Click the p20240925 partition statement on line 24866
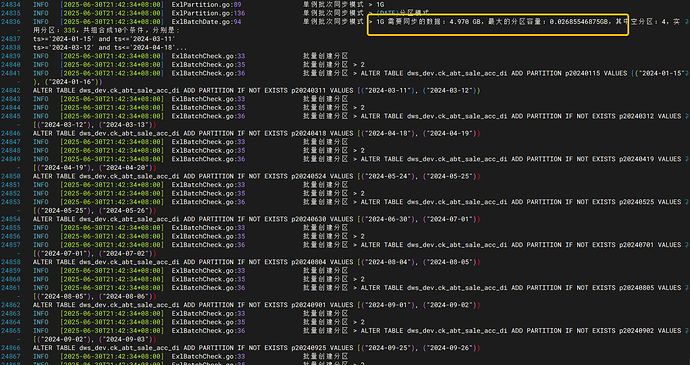This screenshot has width=690, height=365. (x=257, y=348)
